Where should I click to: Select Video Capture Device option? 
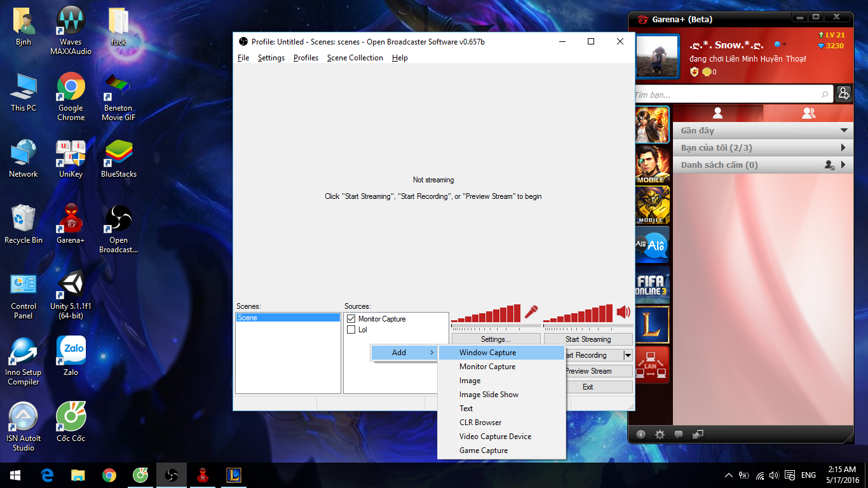pyautogui.click(x=501, y=437)
